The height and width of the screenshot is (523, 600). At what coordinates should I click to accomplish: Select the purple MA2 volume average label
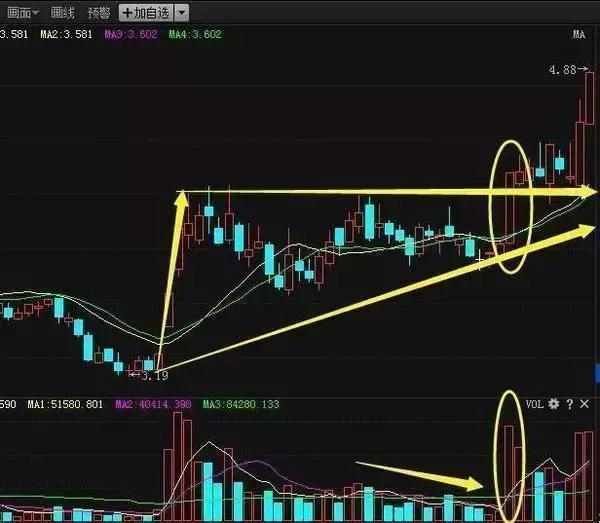[x=153, y=404]
